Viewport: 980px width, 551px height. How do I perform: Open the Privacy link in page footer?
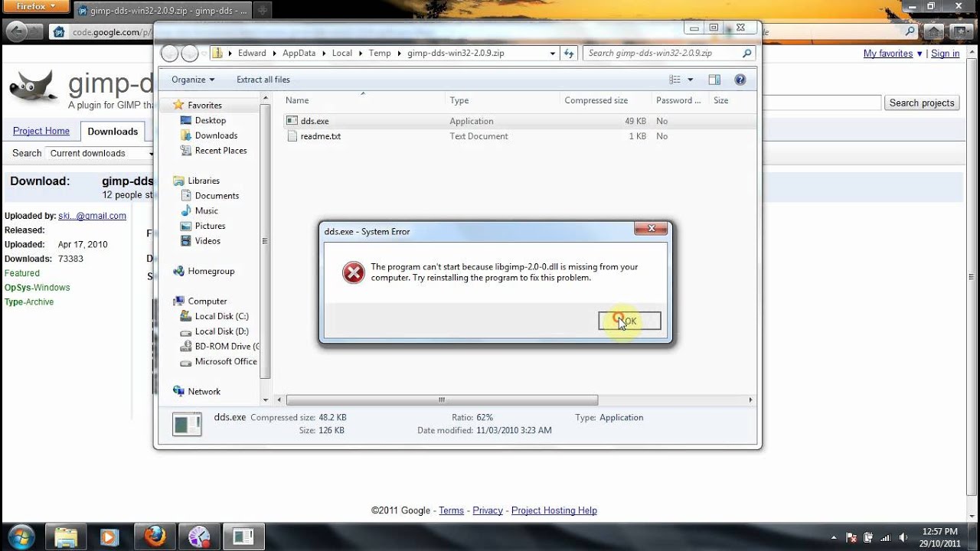point(488,510)
